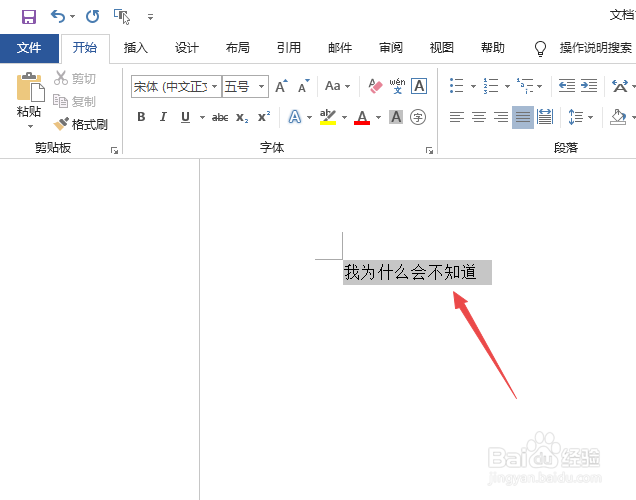
Task: Align text right
Action: [x=501, y=117]
